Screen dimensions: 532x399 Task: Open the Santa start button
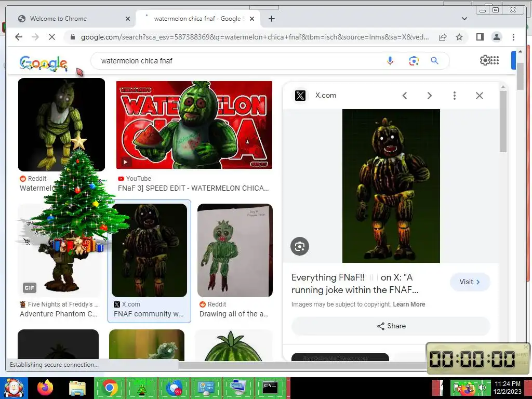tap(14, 388)
